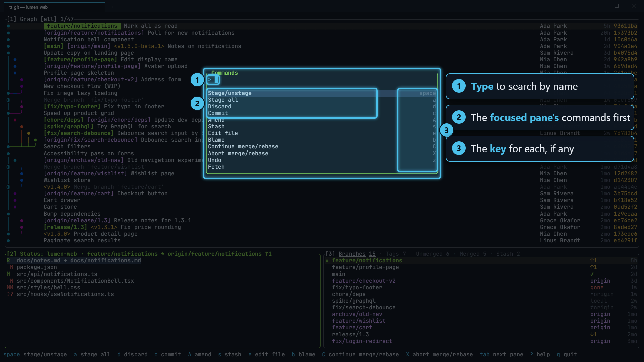
Task: Select the Edit file command
Action: (322, 133)
